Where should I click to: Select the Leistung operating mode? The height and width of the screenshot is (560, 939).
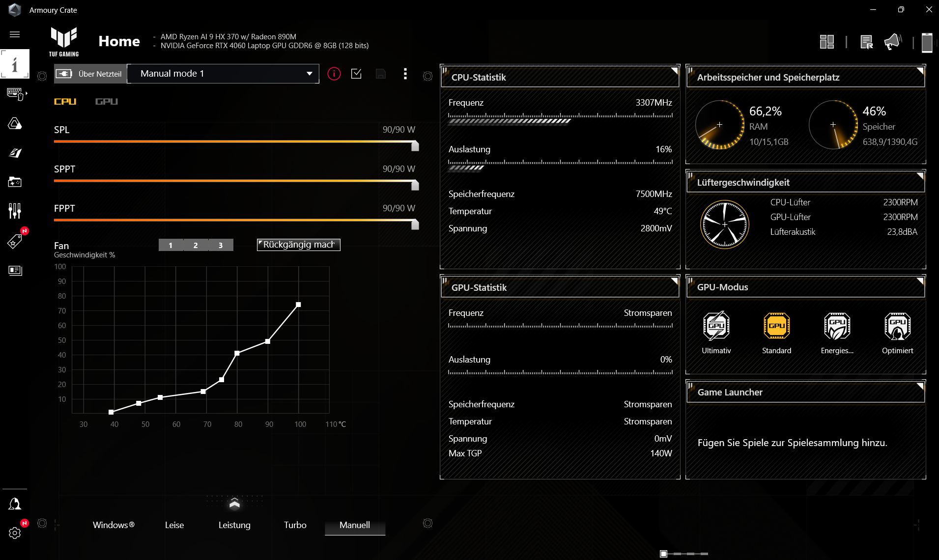(x=234, y=525)
